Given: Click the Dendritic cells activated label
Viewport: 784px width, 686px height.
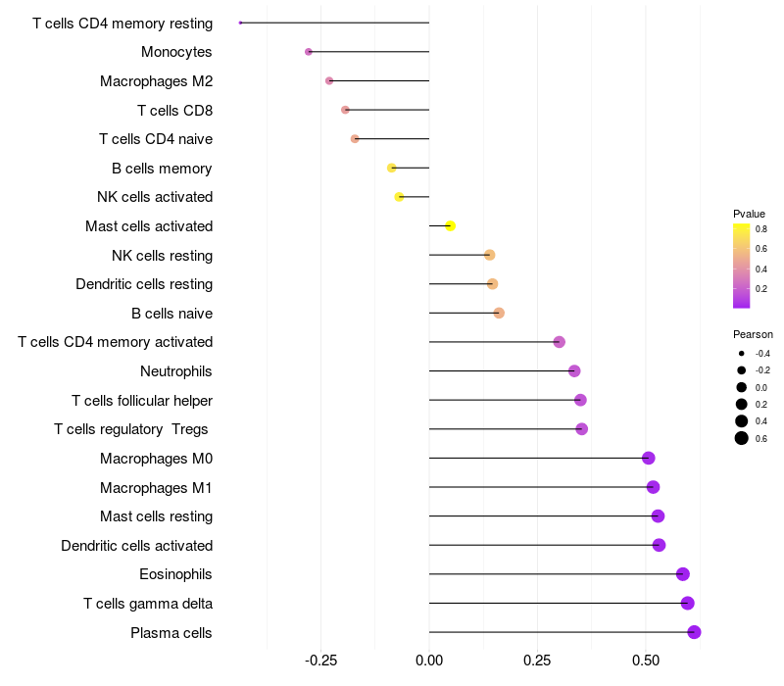Looking at the screenshot, I should click(x=137, y=546).
